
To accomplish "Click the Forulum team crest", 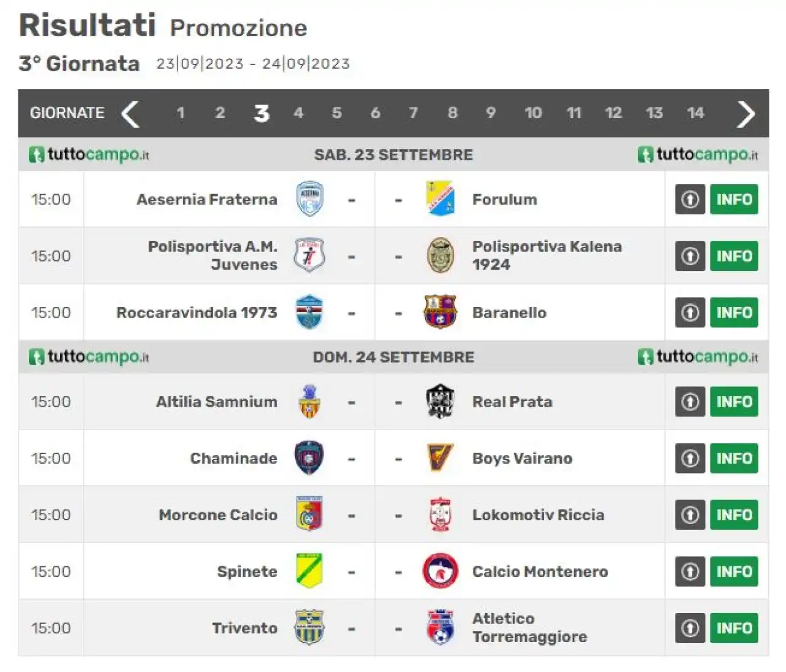I will pyautogui.click(x=440, y=199).
